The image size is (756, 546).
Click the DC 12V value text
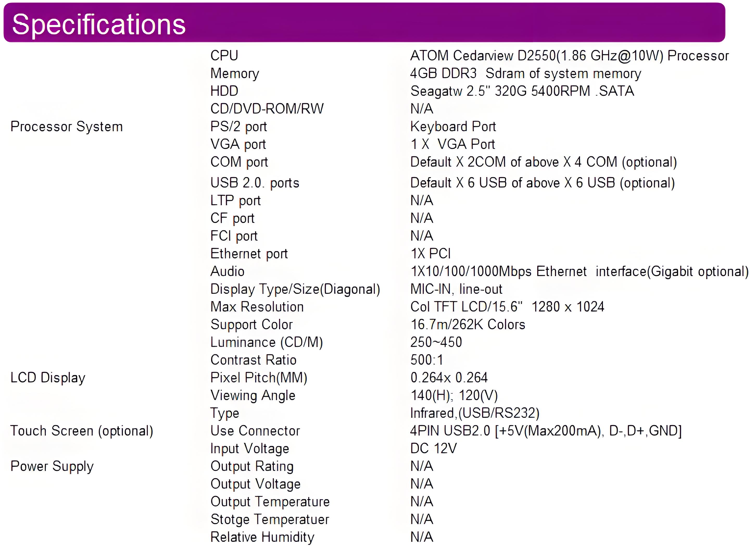point(433,449)
